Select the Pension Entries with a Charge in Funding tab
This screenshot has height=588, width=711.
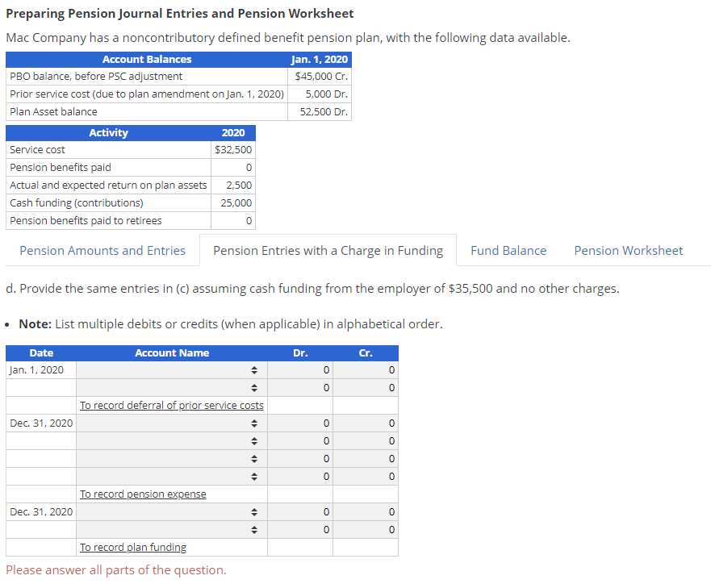(328, 251)
